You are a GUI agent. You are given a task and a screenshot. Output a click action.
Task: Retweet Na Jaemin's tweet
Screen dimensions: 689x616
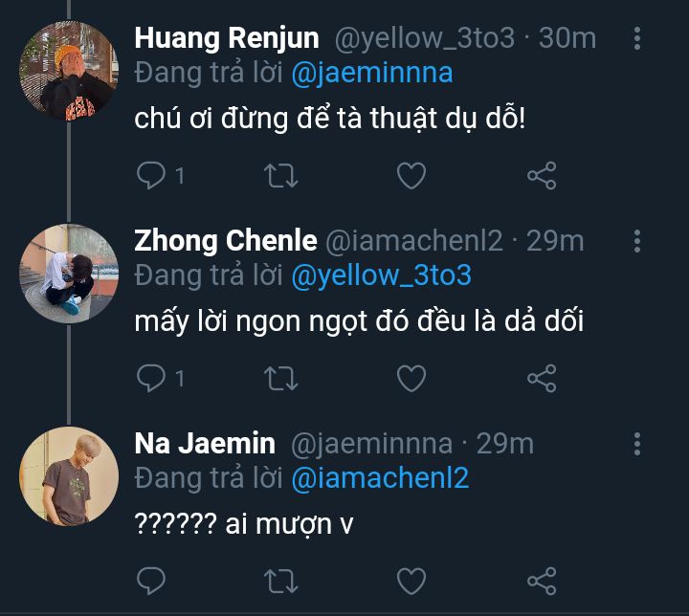[x=281, y=581]
